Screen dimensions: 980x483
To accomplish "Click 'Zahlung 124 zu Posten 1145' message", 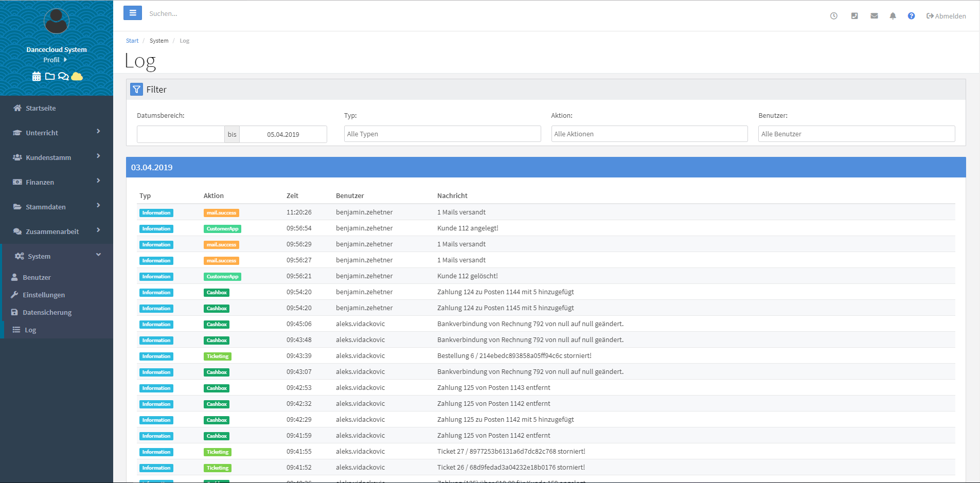I will coord(506,308).
